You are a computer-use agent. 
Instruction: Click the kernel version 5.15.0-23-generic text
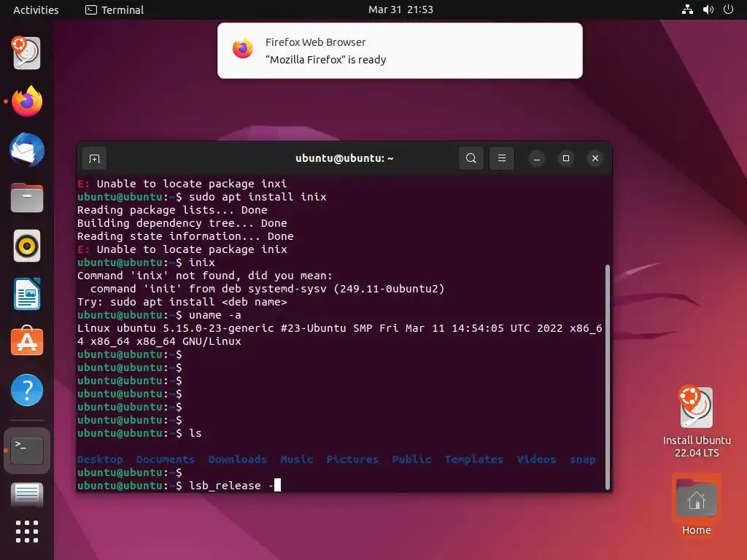[218, 328]
